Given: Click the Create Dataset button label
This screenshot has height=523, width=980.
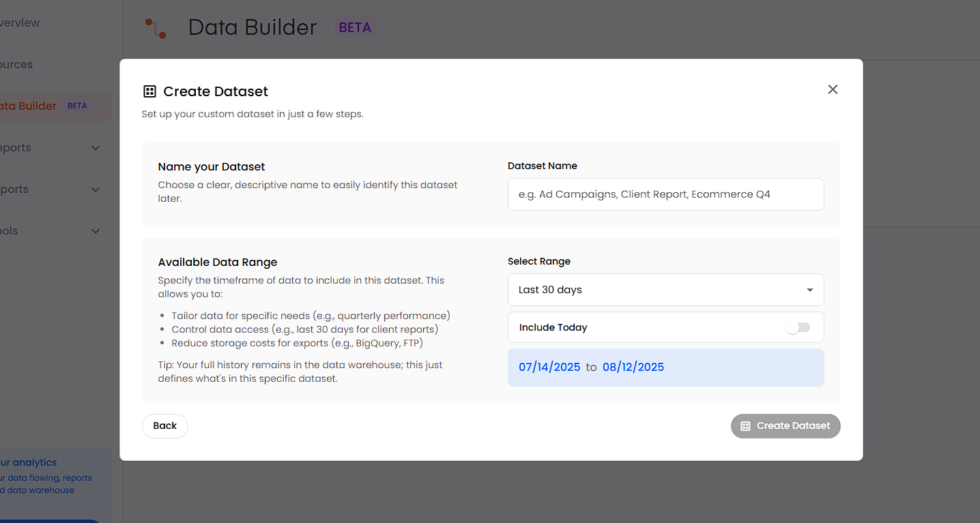Looking at the screenshot, I should click(x=793, y=426).
